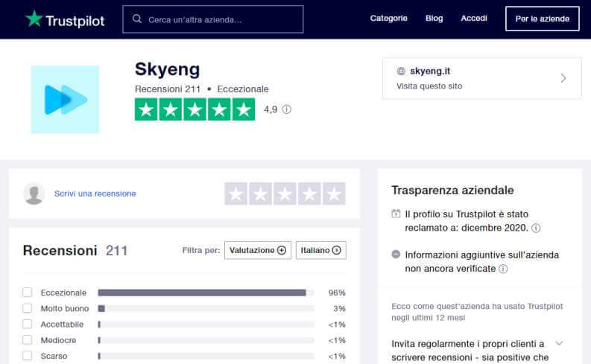Click the Molto buono label
Image resolution: width=591 pixels, height=364 pixels.
point(65,309)
